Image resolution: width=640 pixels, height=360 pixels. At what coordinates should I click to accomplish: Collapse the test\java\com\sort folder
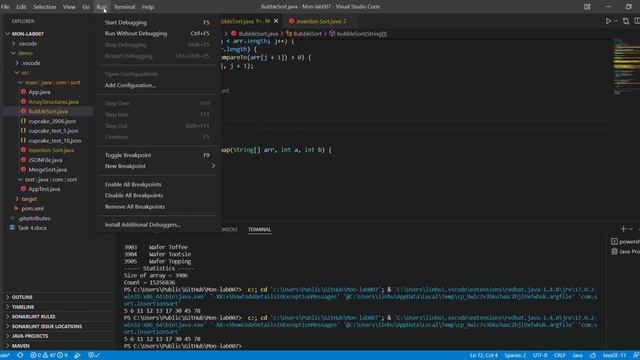[x=20, y=180]
